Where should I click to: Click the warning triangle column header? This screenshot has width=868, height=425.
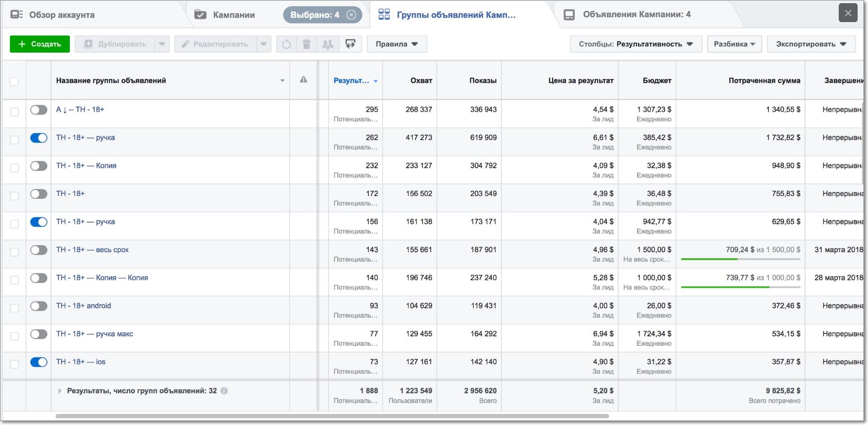coord(304,80)
